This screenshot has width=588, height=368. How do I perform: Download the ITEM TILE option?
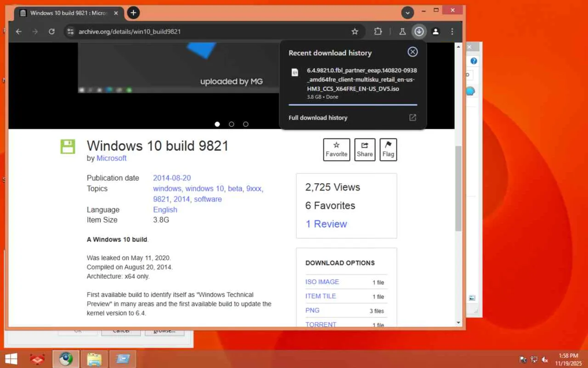coord(321,296)
